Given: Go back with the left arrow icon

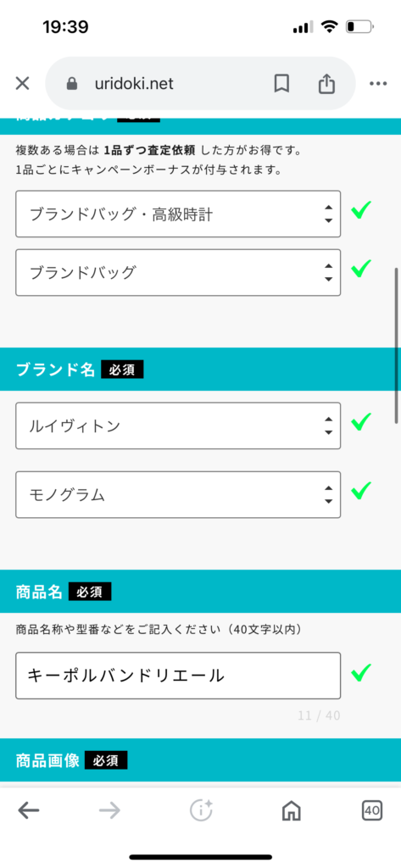Looking at the screenshot, I should pos(29,811).
